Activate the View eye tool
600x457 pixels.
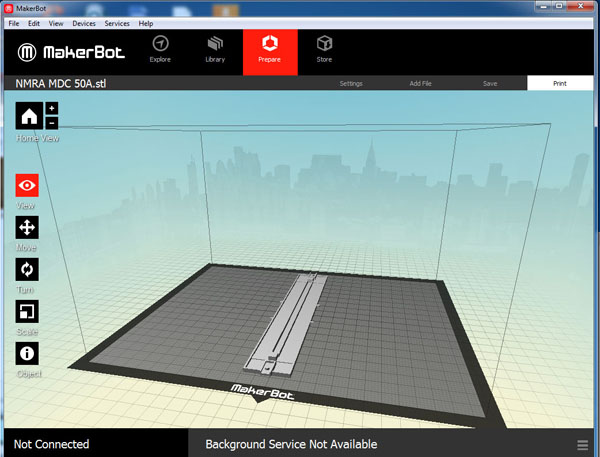tap(27, 185)
